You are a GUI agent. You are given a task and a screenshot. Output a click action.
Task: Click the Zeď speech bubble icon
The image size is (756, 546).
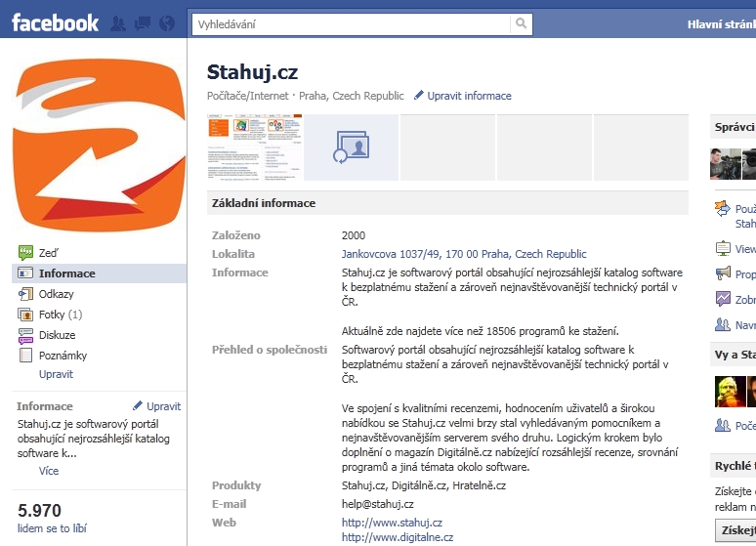[x=25, y=252]
